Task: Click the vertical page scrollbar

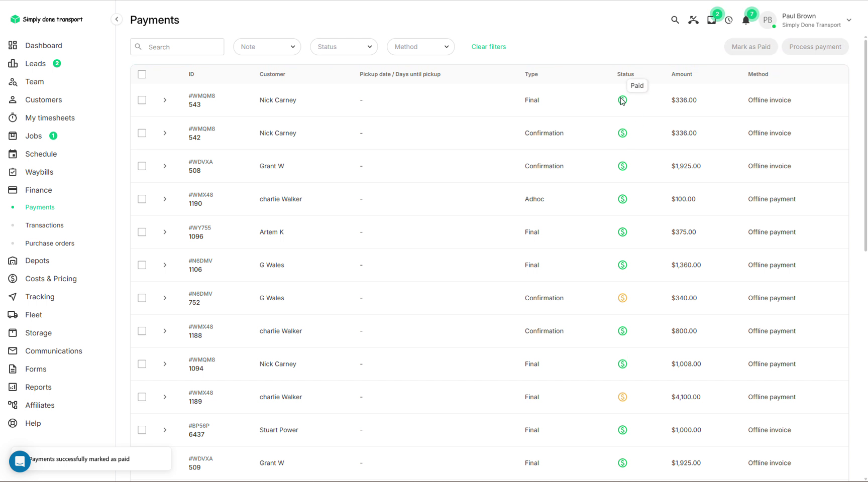Action: [x=865, y=145]
